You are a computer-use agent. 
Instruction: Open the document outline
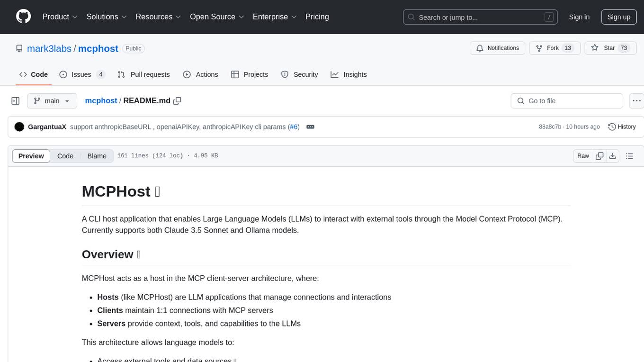(x=629, y=156)
